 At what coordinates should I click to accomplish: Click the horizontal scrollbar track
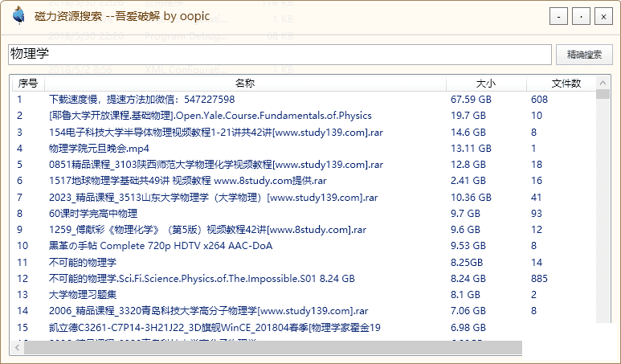321,348
